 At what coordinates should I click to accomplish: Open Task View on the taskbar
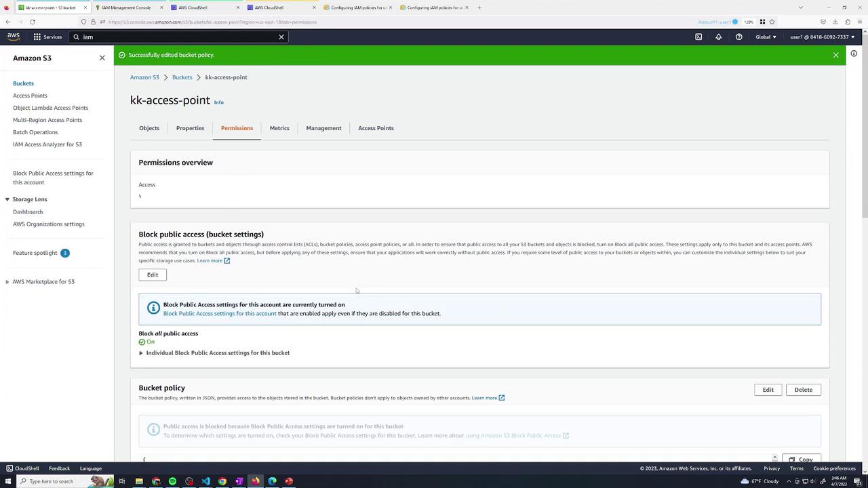point(122,481)
